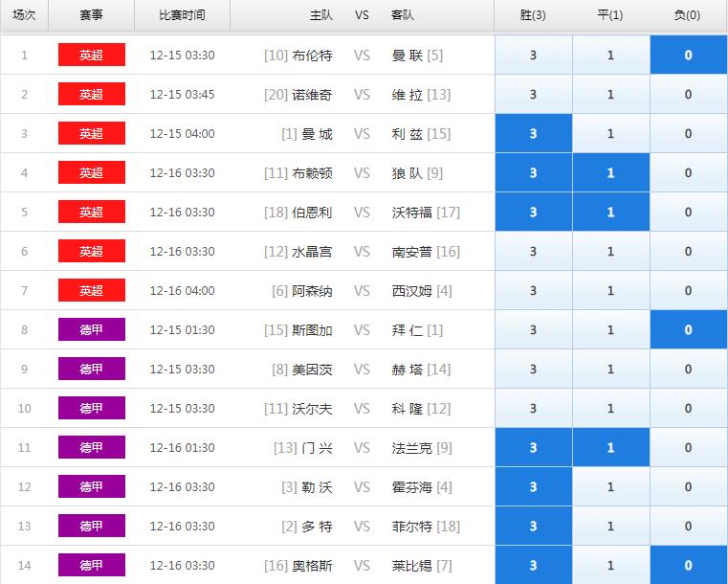
Task: Click away team 曼联
Action: (x=408, y=56)
